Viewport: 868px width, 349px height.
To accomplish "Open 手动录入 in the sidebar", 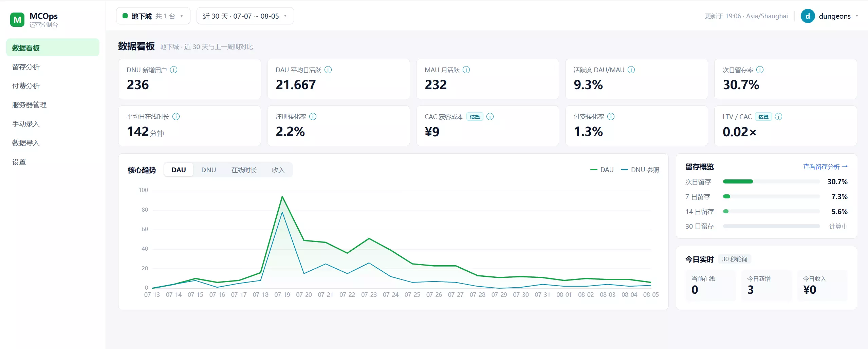I will 53,123.
